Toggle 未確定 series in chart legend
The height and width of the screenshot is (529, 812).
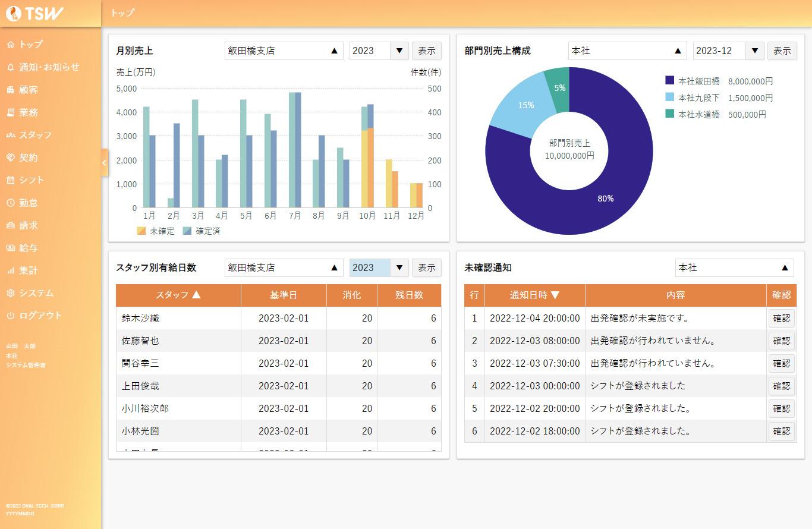tap(156, 231)
